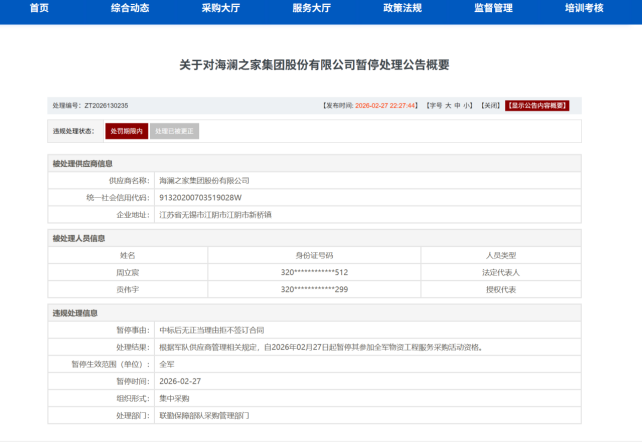Viewport: 642px width, 443px height.
Task: Click the 关闭 link to close page
Action: [490, 105]
